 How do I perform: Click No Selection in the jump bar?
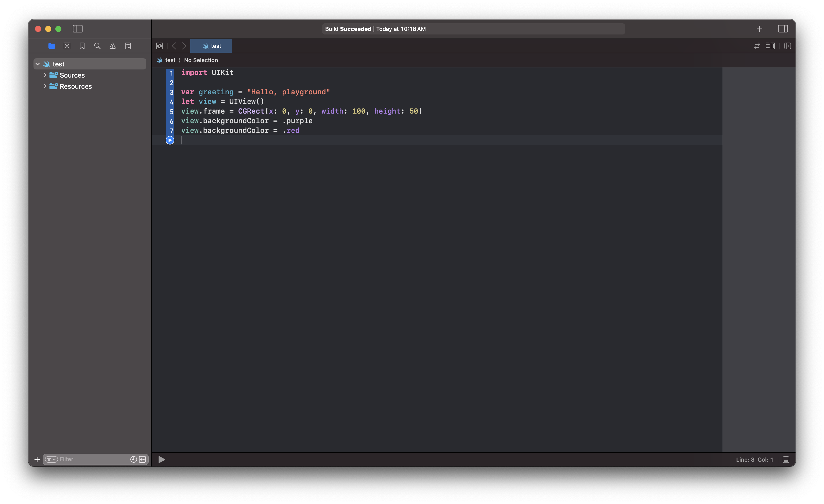201,60
